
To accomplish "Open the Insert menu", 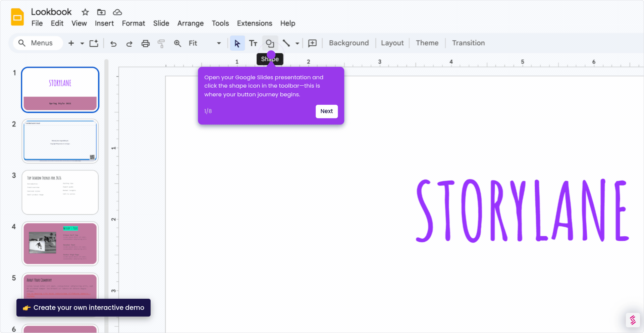I will coord(104,23).
